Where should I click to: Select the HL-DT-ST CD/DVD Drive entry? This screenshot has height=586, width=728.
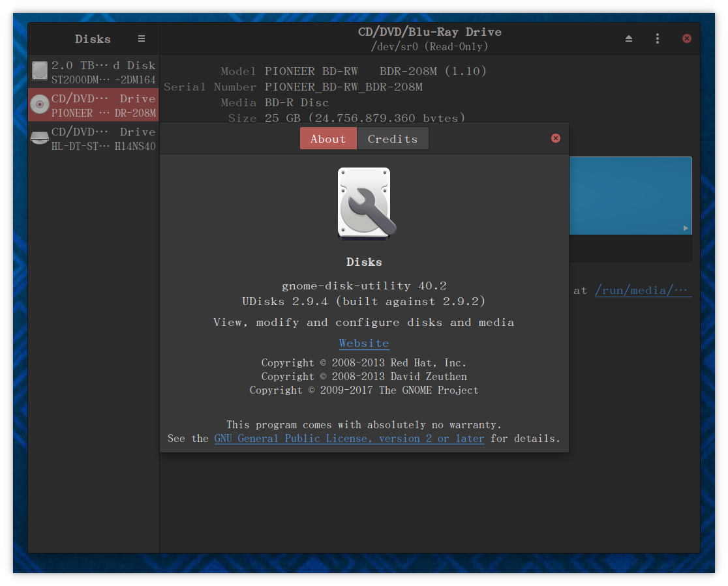coord(93,138)
